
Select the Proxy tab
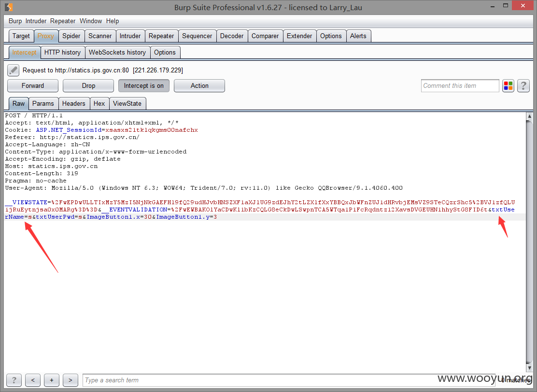45,36
